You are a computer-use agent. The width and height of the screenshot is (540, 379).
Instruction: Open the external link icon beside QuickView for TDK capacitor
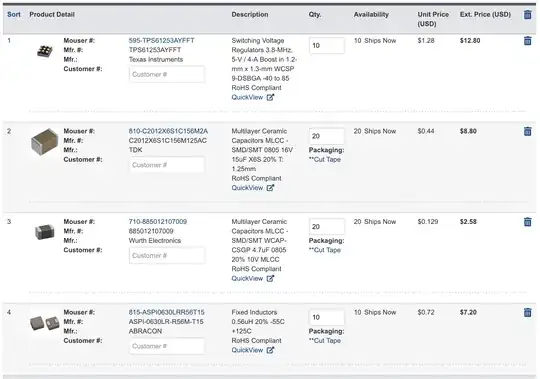(x=270, y=188)
